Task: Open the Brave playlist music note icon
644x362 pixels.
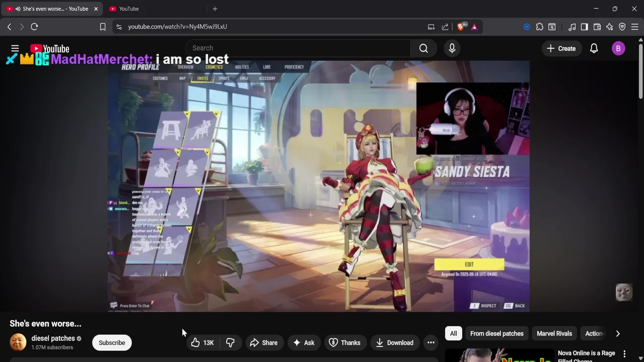Action: coord(572,27)
